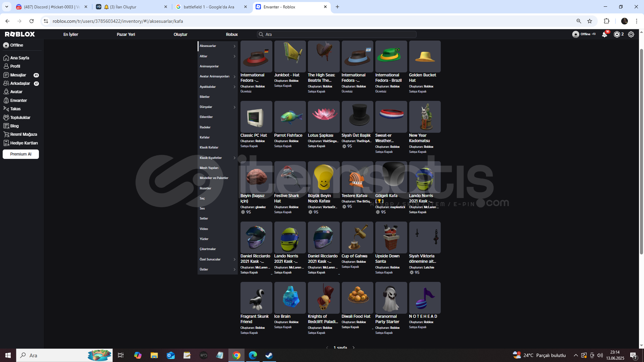Click the Premium Al button

tap(21, 154)
